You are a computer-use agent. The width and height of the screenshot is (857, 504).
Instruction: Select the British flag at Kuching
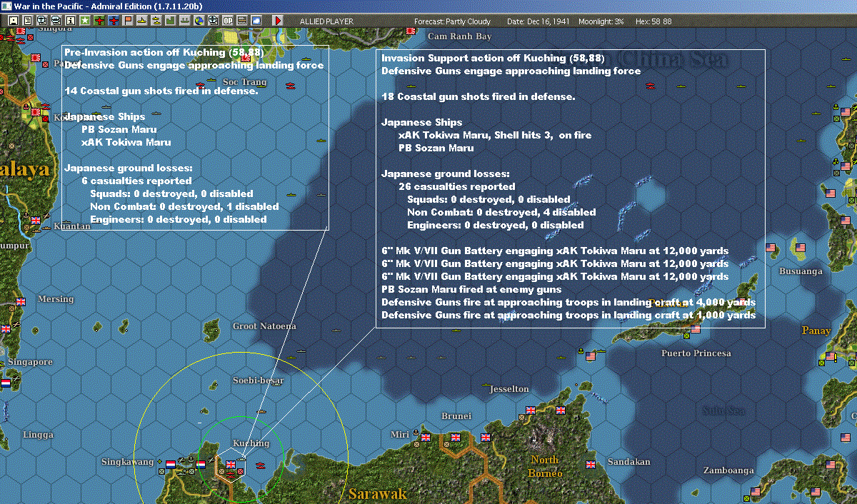231,465
